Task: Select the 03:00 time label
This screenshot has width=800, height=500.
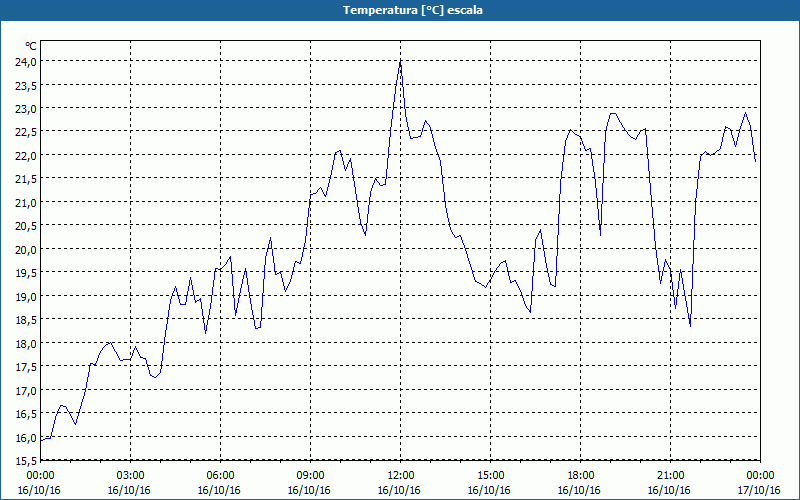Action: [131, 476]
